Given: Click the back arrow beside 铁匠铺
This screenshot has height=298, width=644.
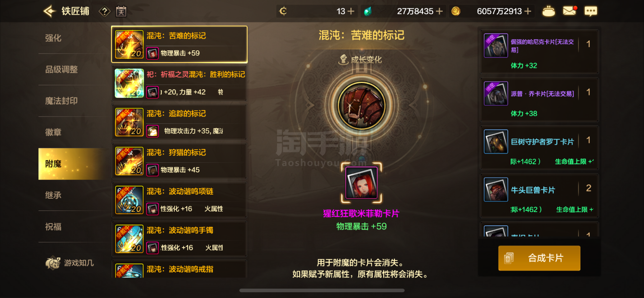Looking at the screenshot, I should (x=50, y=11).
